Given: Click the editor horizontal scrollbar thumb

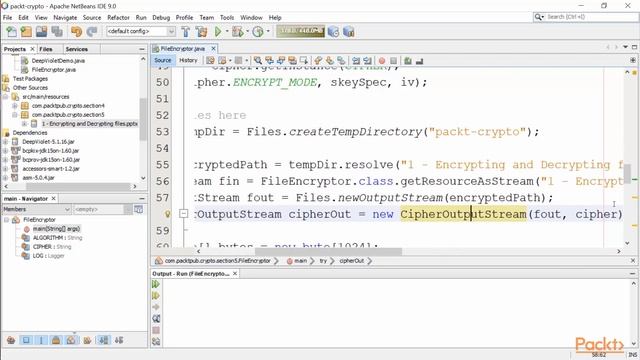Looking at the screenshot, I should [x=328, y=251].
